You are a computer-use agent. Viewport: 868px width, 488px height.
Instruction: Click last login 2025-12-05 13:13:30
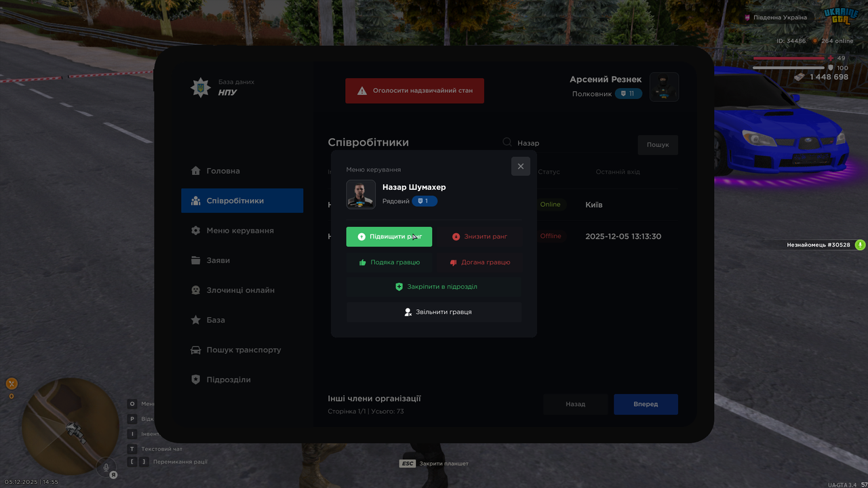[623, 237]
